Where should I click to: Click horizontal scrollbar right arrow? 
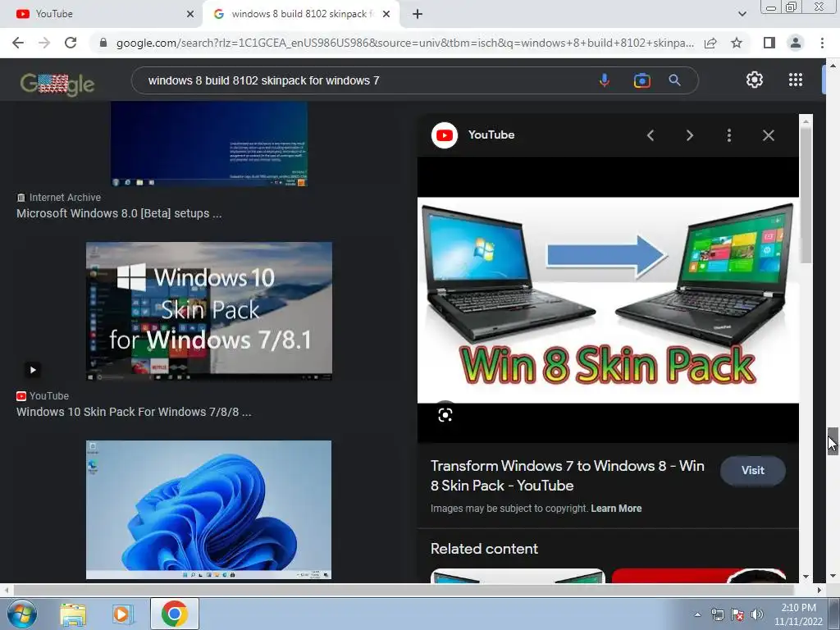click(x=819, y=590)
